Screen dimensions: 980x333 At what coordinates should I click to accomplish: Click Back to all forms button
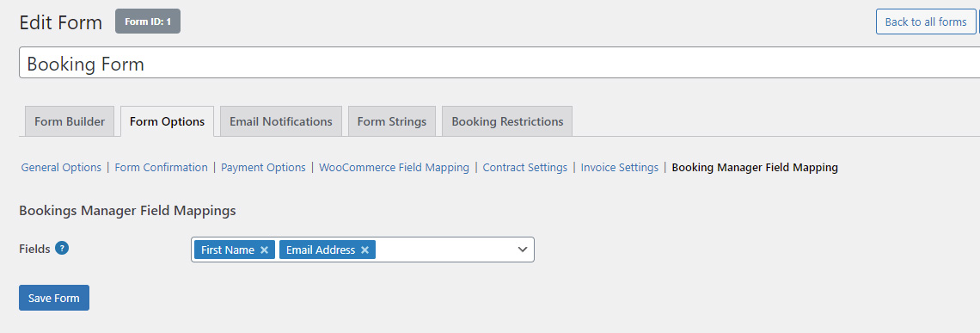click(x=926, y=22)
